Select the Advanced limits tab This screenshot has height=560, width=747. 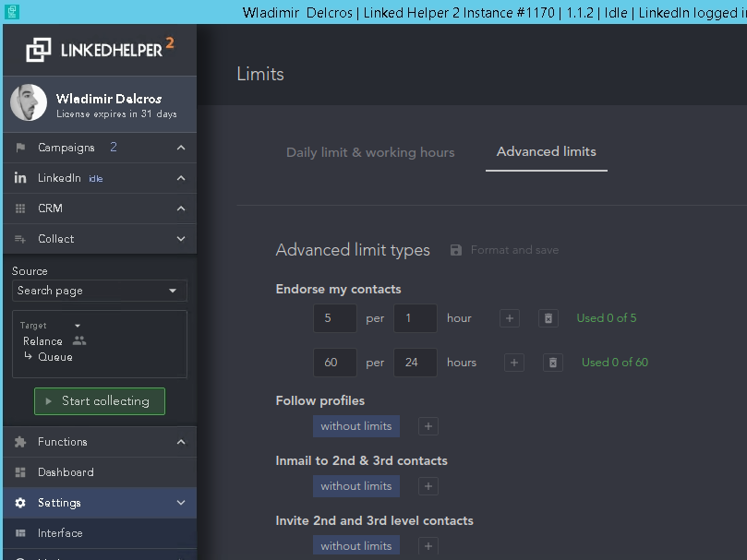point(547,151)
